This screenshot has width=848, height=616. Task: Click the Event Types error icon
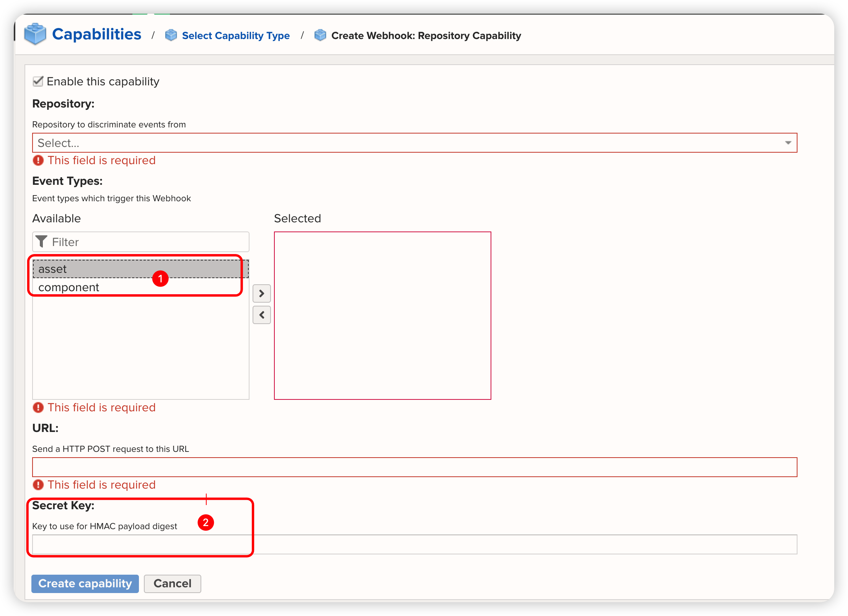point(38,407)
